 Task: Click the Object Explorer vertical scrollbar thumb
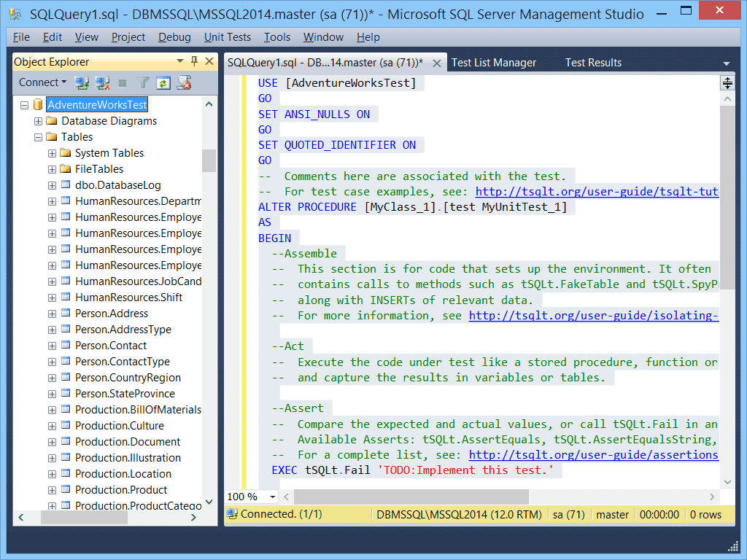click(209, 160)
